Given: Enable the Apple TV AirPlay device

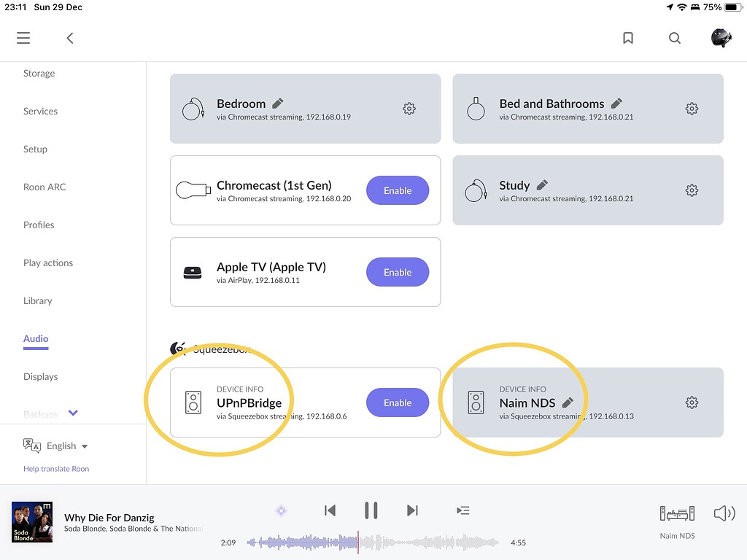Looking at the screenshot, I should [398, 272].
